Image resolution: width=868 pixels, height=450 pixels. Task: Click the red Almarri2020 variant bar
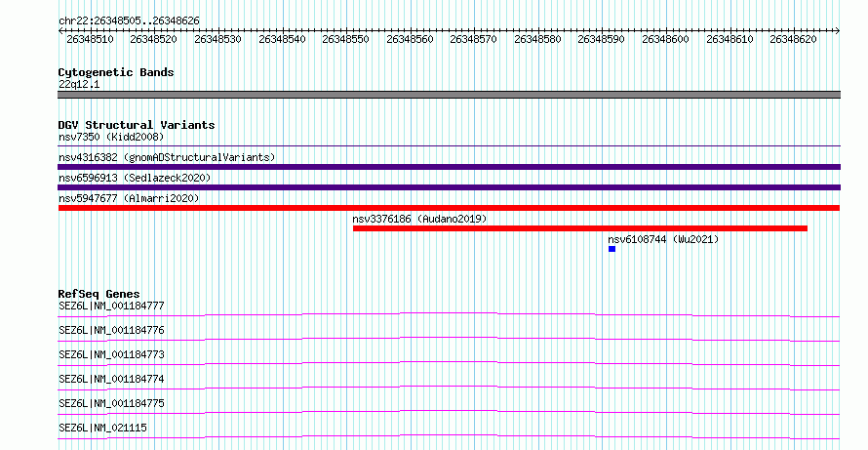click(x=449, y=208)
